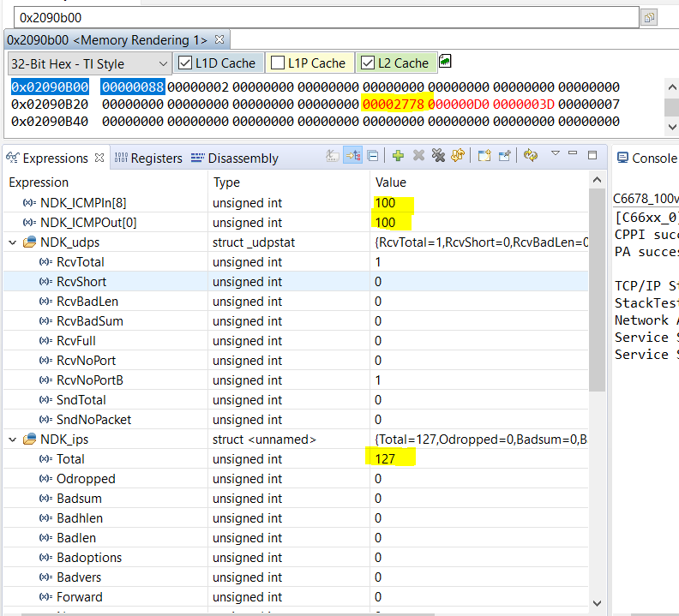Select the RcvShort row

point(296,281)
